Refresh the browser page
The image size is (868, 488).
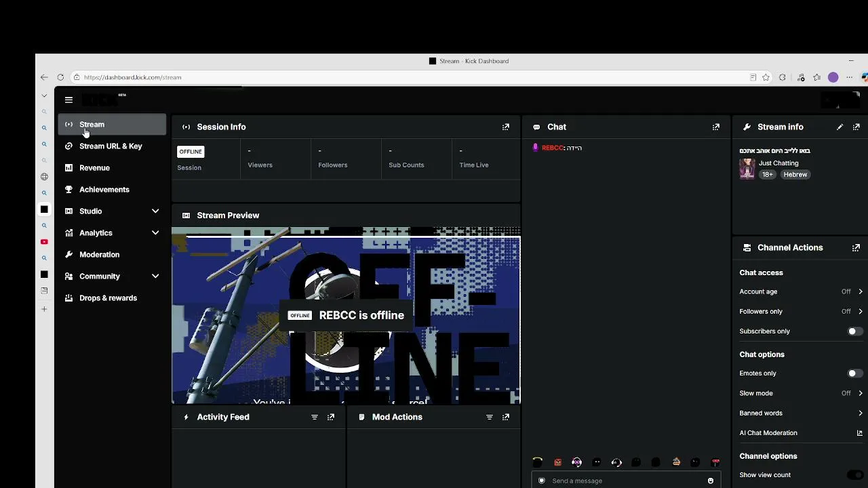pyautogui.click(x=60, y=77)
